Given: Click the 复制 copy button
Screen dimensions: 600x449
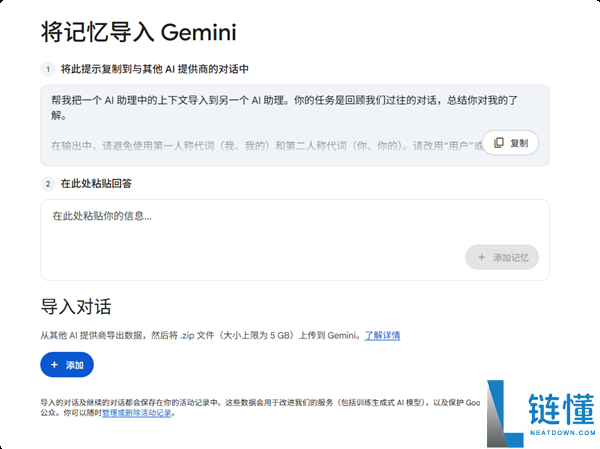Looking at the screenshot, I should [x=510, y=143].
